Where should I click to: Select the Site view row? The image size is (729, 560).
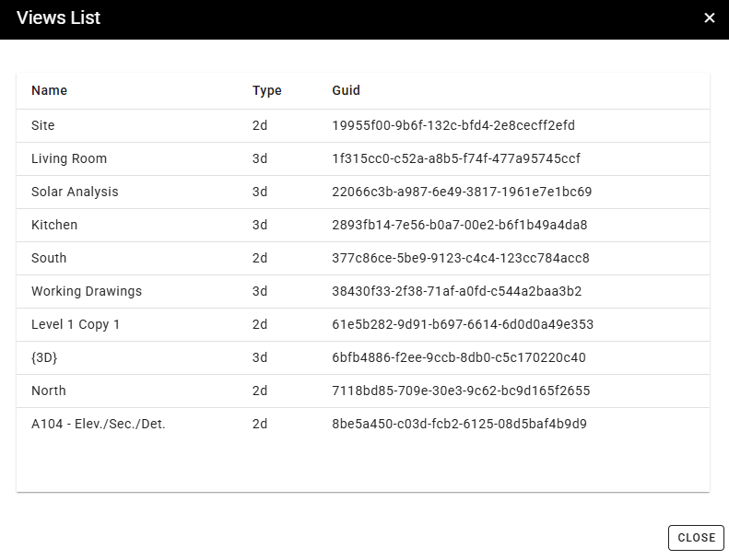(43, 125)
